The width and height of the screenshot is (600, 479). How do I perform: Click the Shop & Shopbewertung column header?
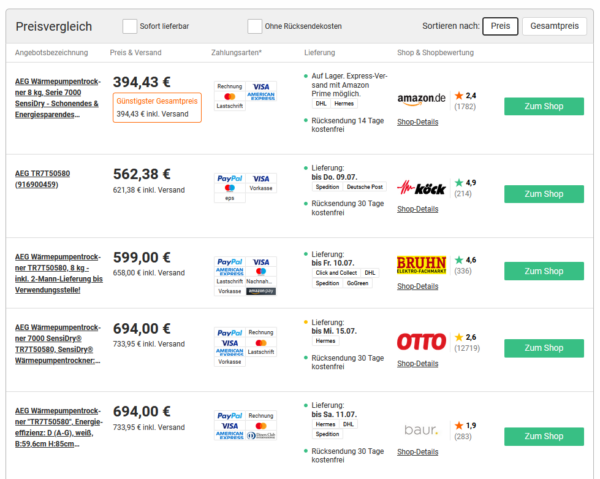pyautogui.click(x=435, y=53)
